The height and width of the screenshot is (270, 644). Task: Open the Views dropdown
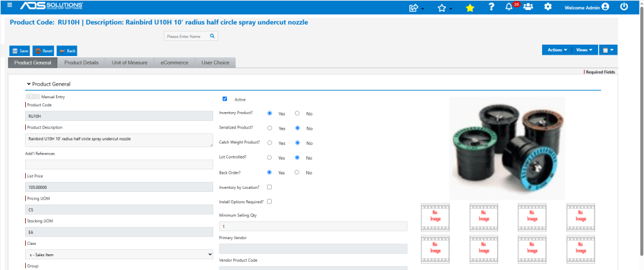click(584, 50)
